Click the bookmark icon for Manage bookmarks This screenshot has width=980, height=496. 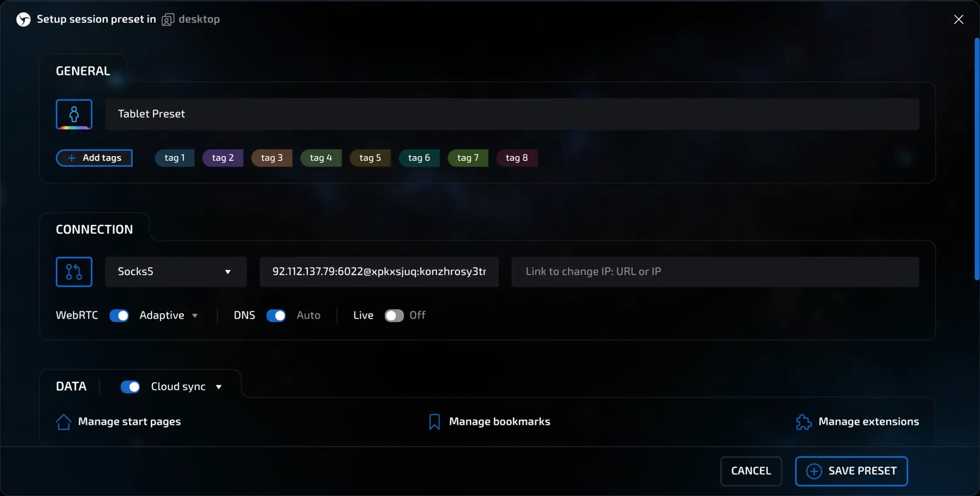point(434,421)
